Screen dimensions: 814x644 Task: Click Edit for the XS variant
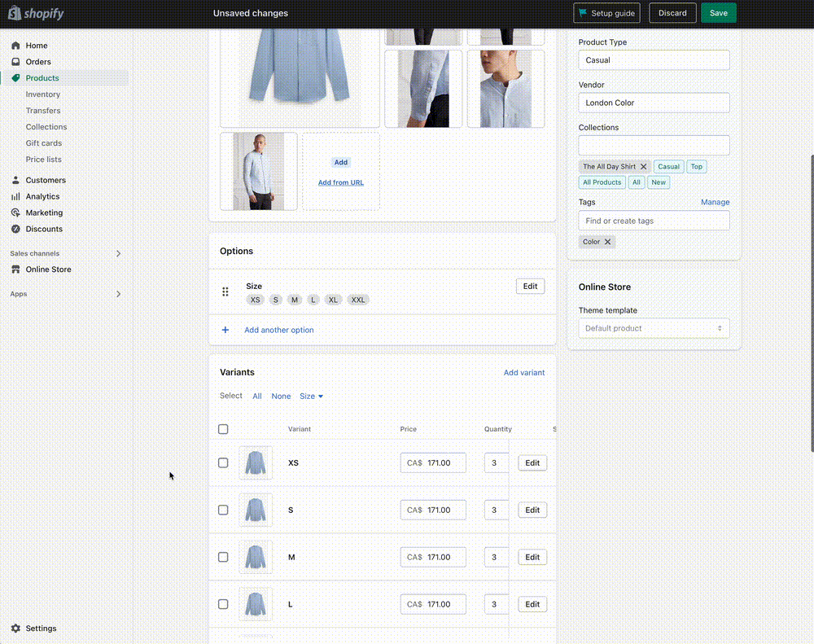pyautogui.click(x=532, y=462)
